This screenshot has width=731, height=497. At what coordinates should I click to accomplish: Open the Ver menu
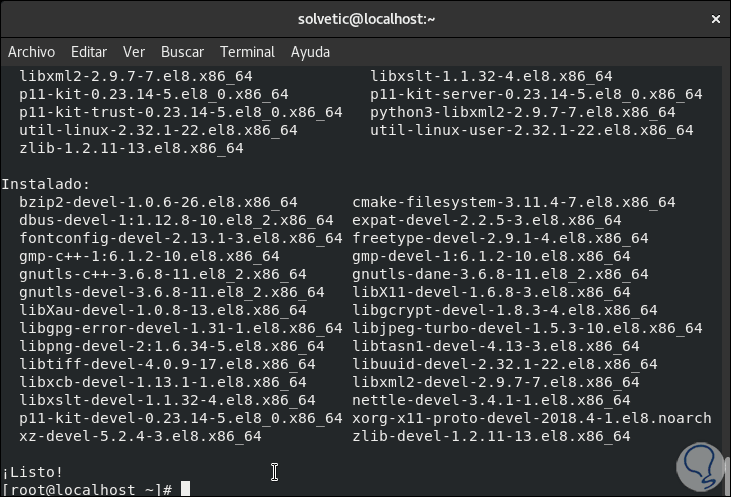click(134, 52)
